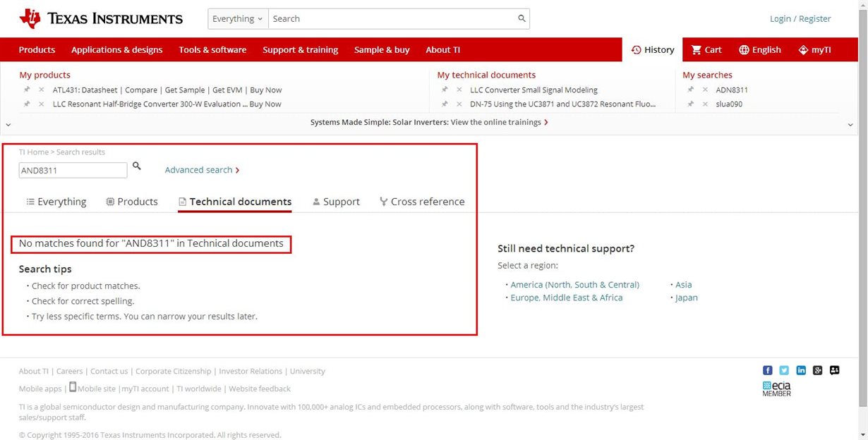868x440 pixels.
Task: Open About TI menu
Action: [x=443, y=50]
